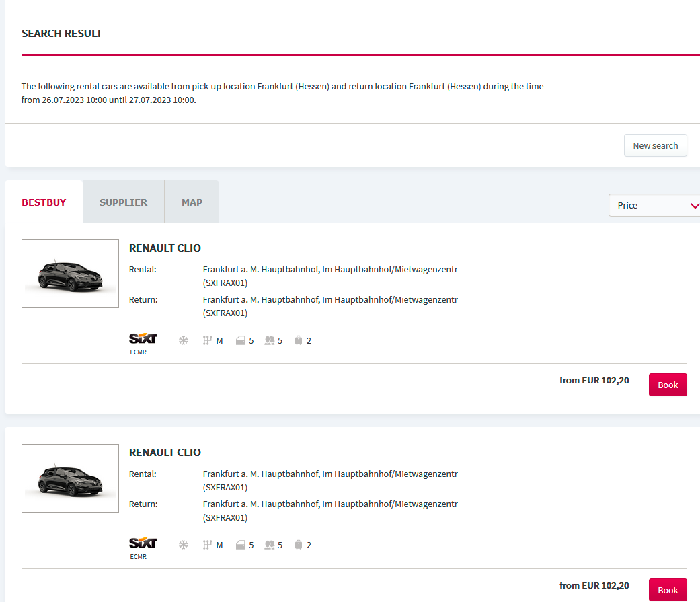Click manual transmission icon in second offer
700x602 pixels.
point(207,545)
